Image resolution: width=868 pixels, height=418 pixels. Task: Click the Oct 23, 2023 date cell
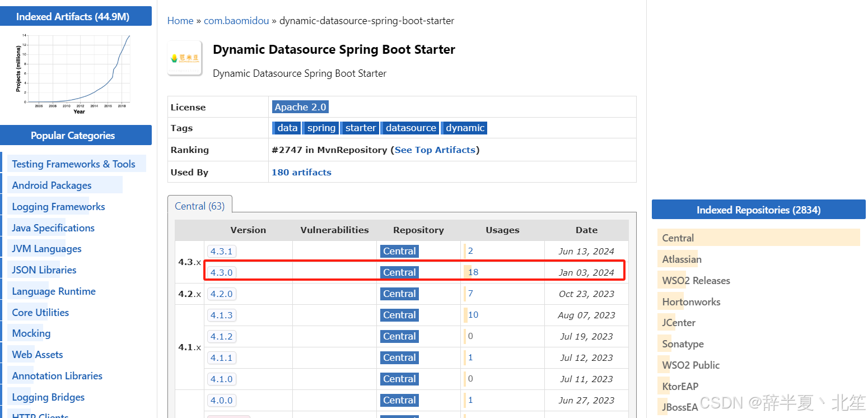[x=586, y=294]
